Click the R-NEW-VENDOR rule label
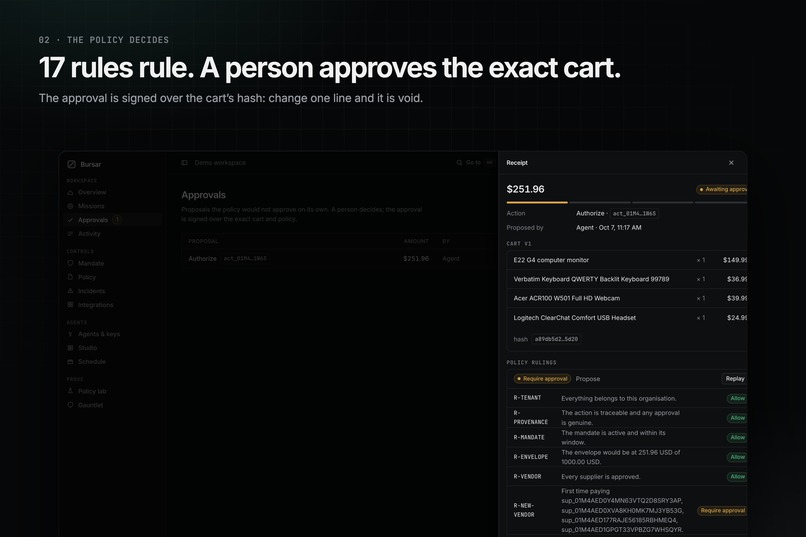This screenshot has height=537, width=806. [x=524, y=510]
